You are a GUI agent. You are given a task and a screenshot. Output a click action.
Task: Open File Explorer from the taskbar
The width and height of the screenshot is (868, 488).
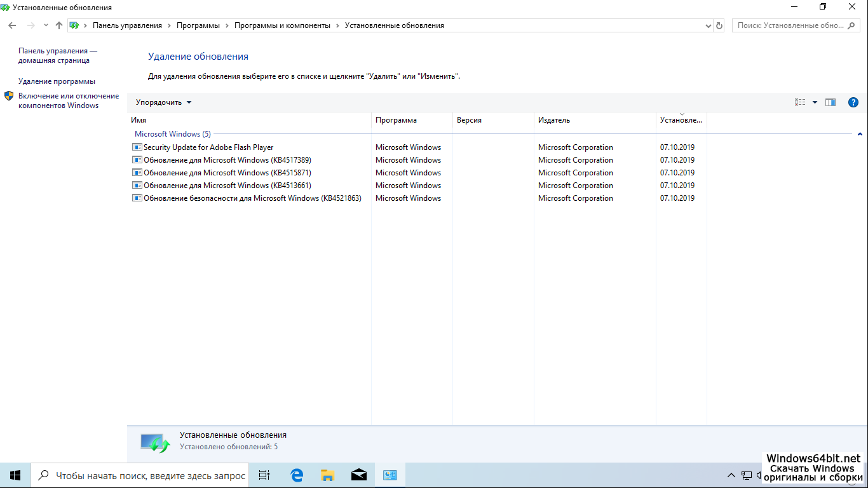327,475
